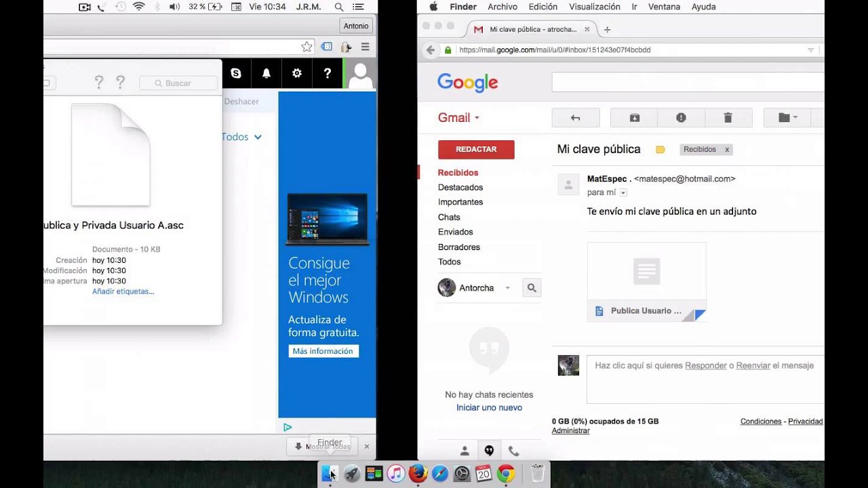Click the REDACTAR compose button

pyautogui.click(x=476, y=150)
